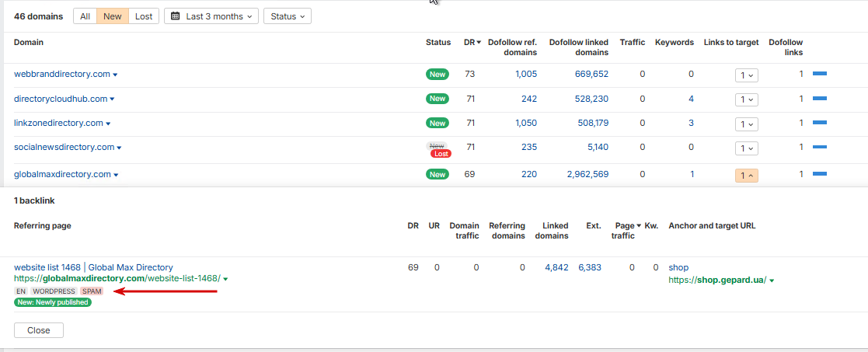Expand links to target for socialnewsdirectory.com
The image size is (868, 352).
(x=746, y=148)
